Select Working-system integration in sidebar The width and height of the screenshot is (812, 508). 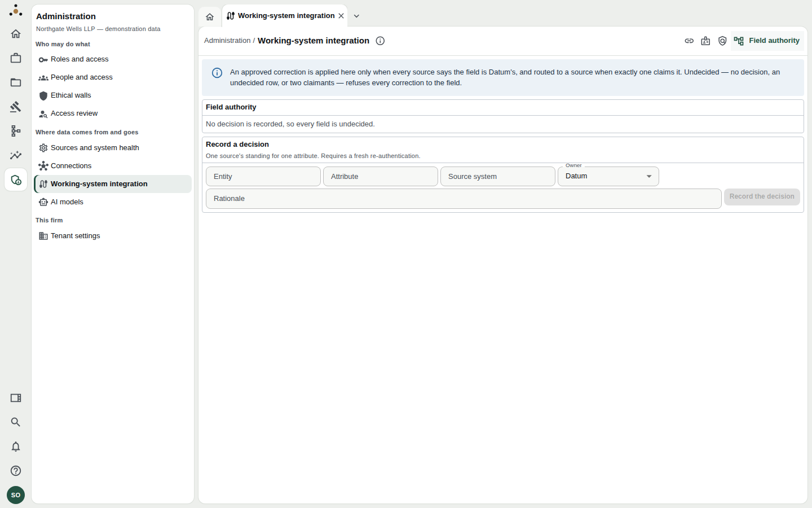[x=113, y=184]
